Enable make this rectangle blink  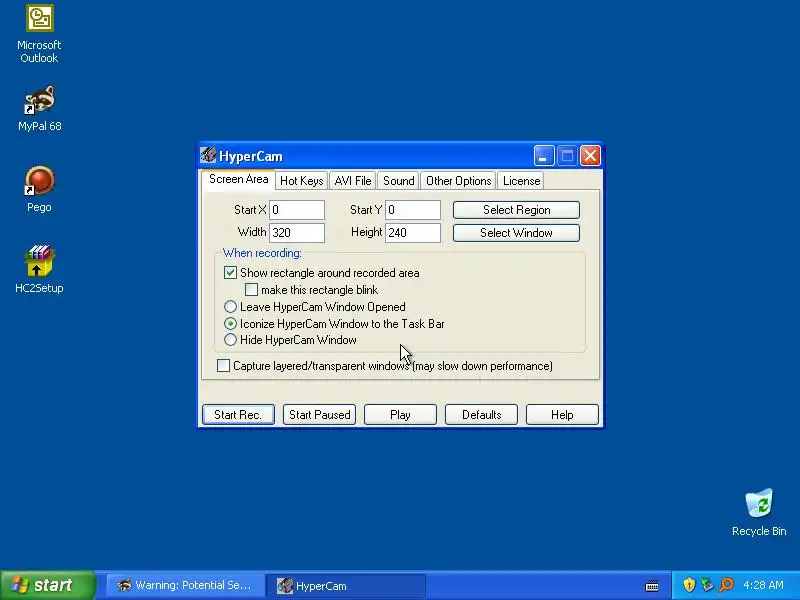[x=251, y=290]
